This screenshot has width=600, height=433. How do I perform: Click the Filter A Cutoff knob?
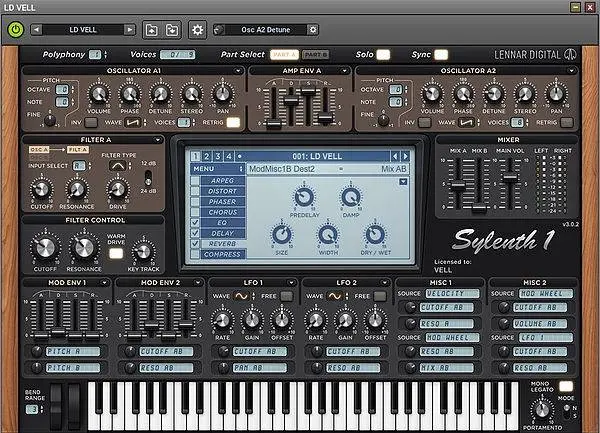click(41, 189)
